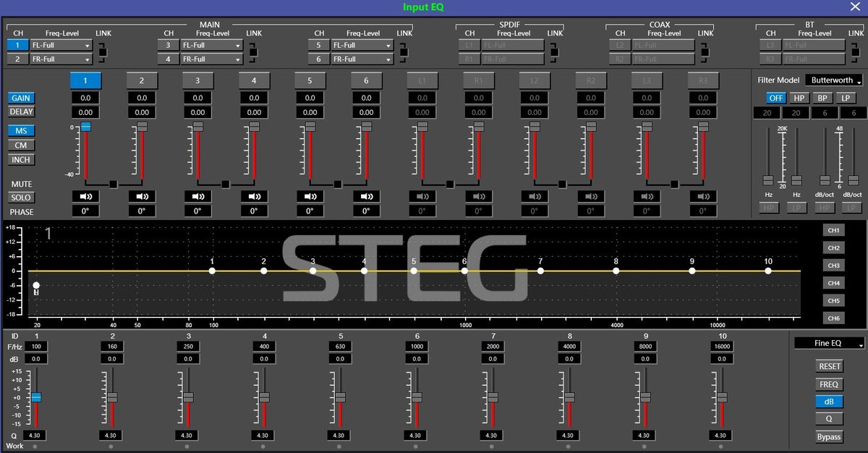
Task: Click channel 1 volume fader handle
Action: coord(85,127)
